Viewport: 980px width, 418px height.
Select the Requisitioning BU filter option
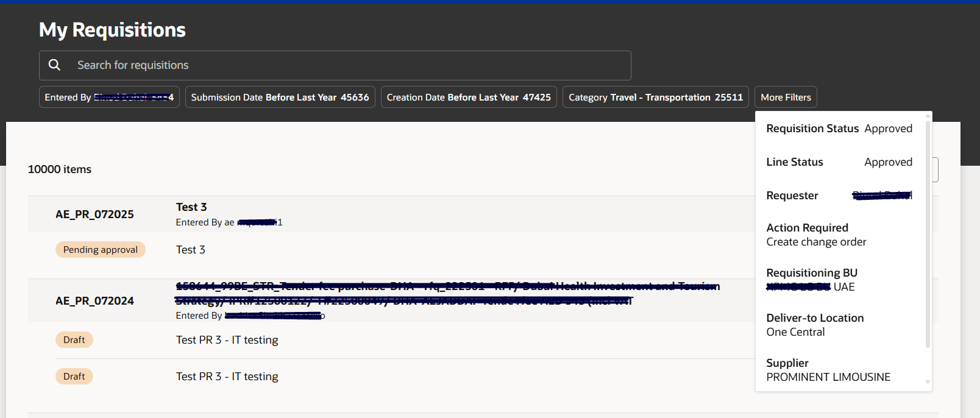pyautogui.click(x=839, y=280)
